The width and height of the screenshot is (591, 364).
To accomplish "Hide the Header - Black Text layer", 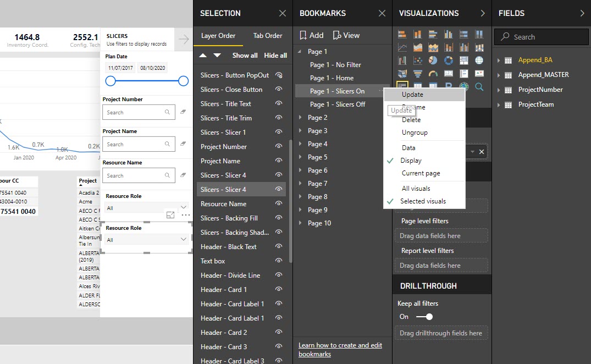I will (279, 247).
